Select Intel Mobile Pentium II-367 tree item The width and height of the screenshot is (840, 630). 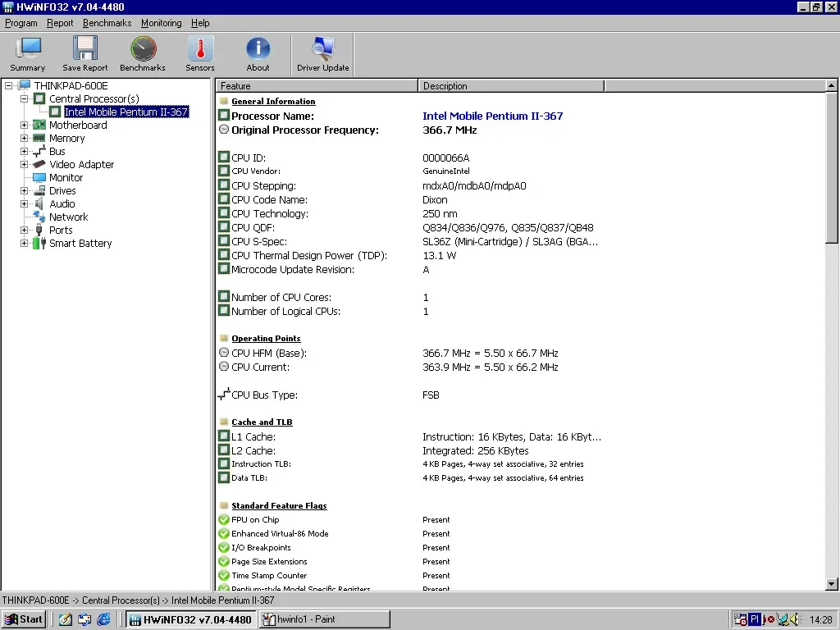tap(126, 112)
